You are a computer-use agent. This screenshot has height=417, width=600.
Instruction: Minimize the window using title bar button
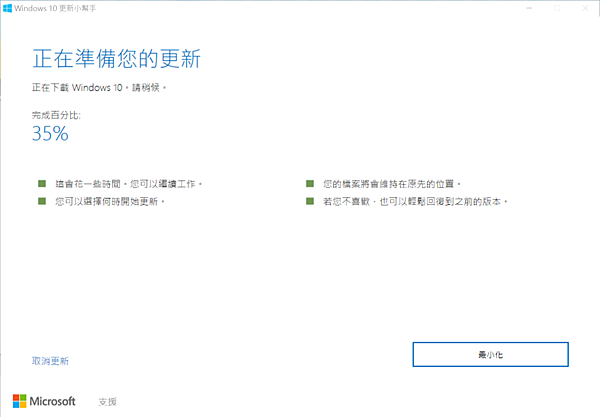[x=529, y=8]
